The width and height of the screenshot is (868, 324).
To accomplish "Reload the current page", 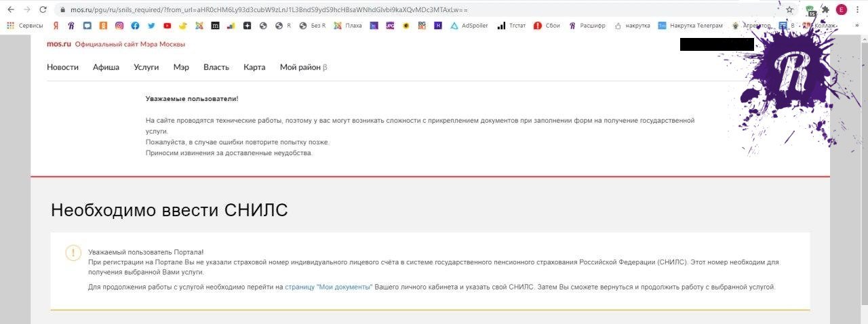I will tap(43, 9).
